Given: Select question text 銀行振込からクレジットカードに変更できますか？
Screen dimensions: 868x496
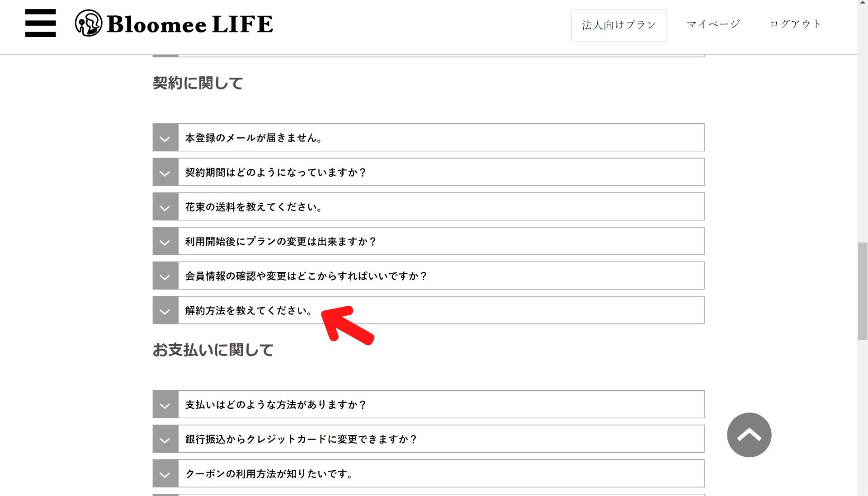Looking at the screenshot, I should (x=301, y=439).
